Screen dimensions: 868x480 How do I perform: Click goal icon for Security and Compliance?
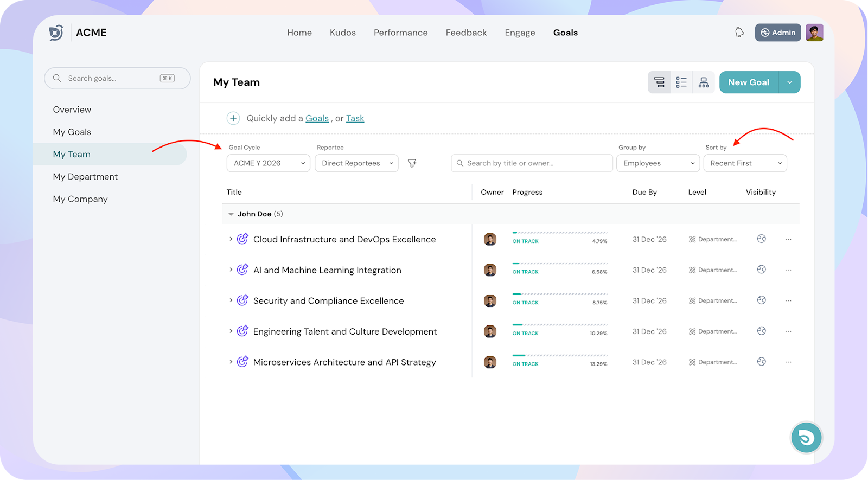(x=242, y=300)
